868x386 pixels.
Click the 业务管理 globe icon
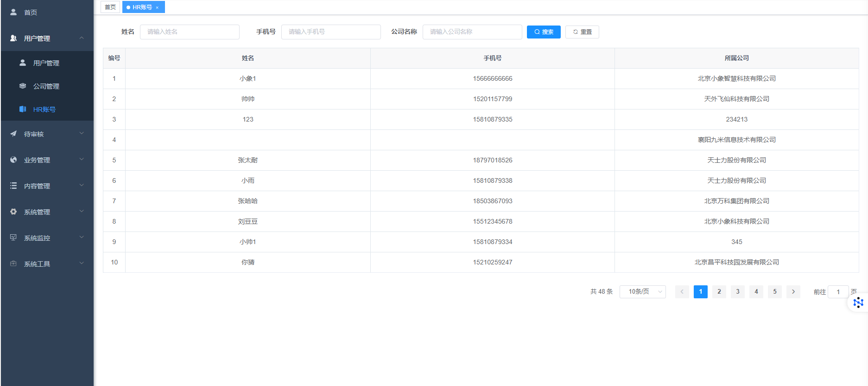(13, 160)
